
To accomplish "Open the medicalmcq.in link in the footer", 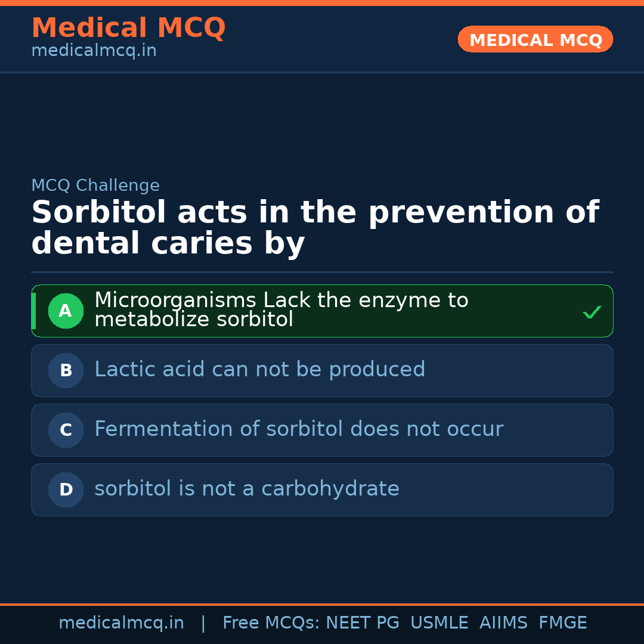I will point(121,623).
